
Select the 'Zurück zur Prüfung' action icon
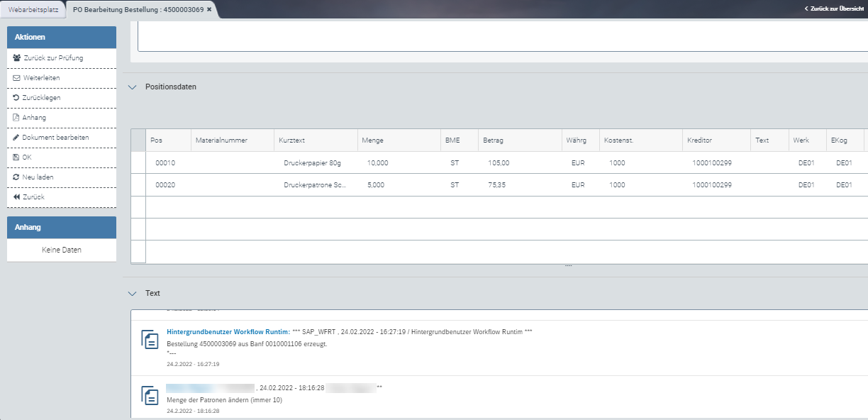pyautogui.click(x=16, y=57)
